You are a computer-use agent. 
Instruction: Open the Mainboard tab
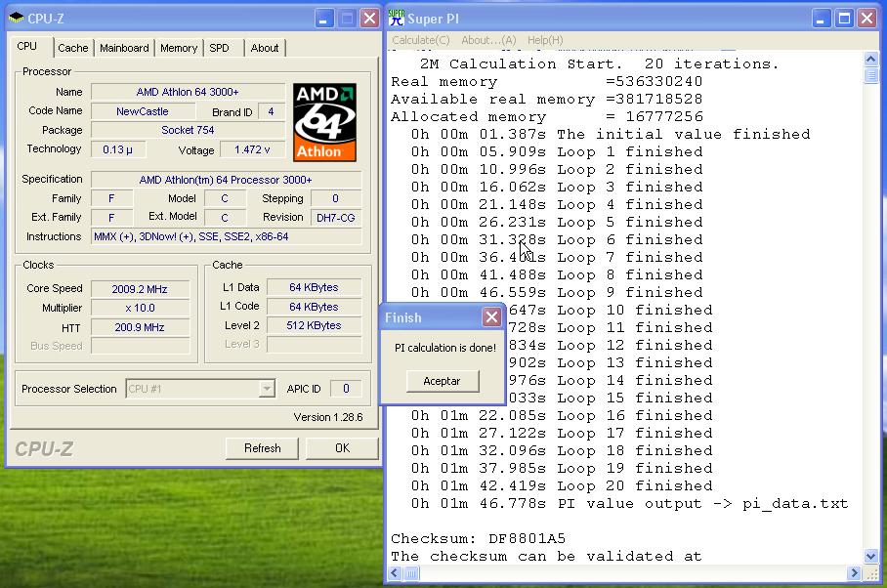[124, 48]
